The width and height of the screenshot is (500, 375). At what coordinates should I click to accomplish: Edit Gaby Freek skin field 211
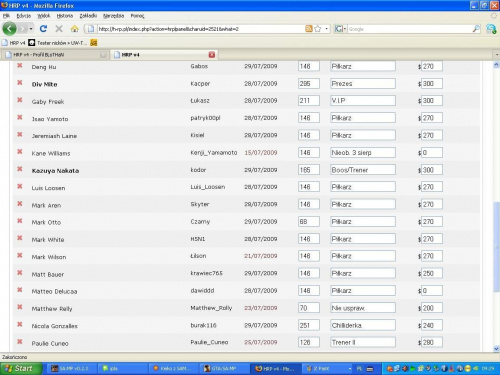[x=309, y=100]
